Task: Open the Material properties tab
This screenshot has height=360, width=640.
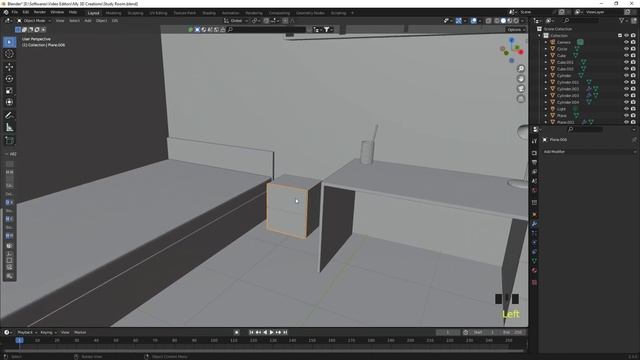Action: (x=534, y=270)
